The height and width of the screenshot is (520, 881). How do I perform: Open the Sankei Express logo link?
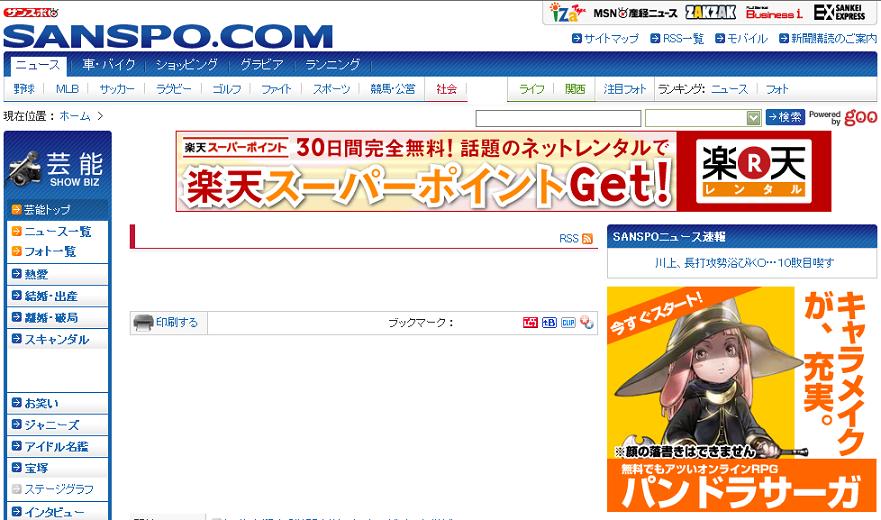pyautogui.click(x=839, y=12)
